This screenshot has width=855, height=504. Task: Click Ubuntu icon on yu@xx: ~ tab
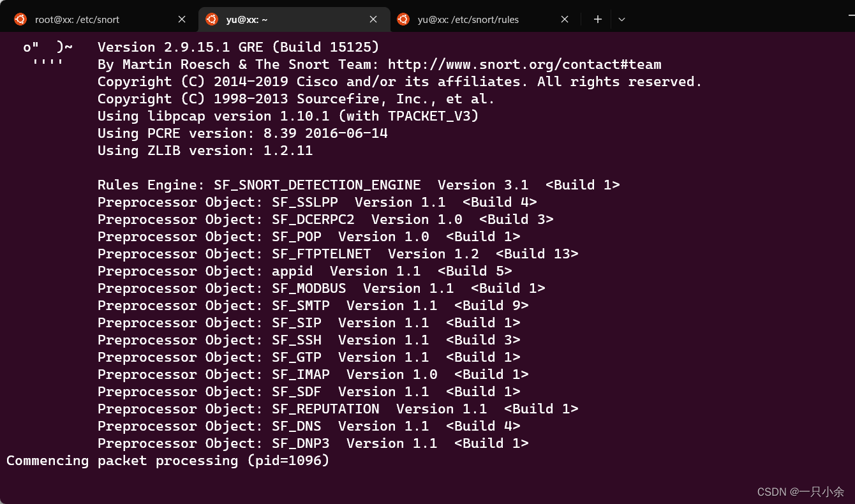tap(212, 19)
